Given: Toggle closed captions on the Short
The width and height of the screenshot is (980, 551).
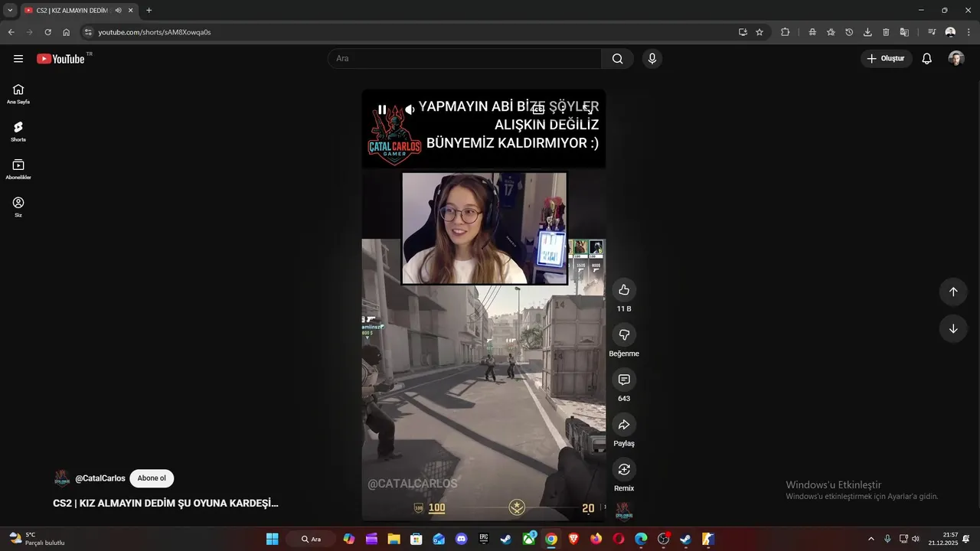Looking at the screenshot, I should click(538, 109).
